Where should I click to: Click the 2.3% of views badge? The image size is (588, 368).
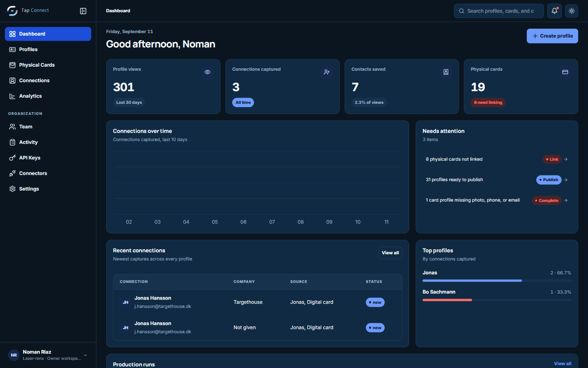[x=369, y=103]
